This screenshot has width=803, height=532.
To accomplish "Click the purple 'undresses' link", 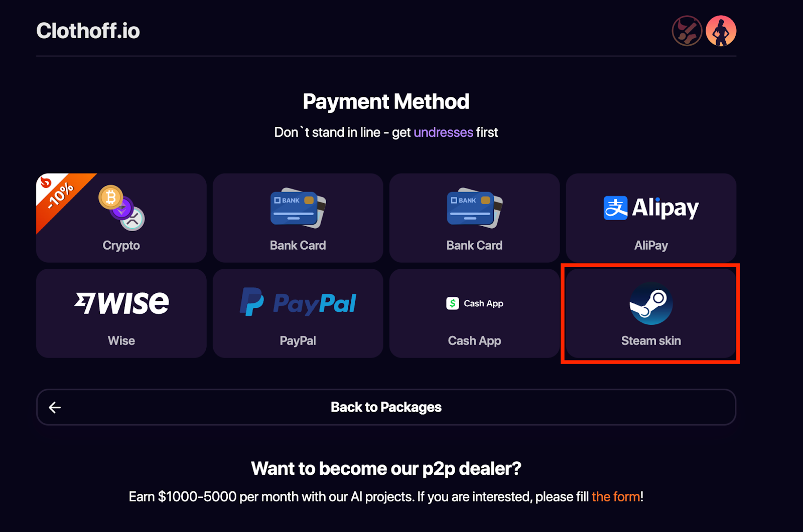I will click(443, 132).
